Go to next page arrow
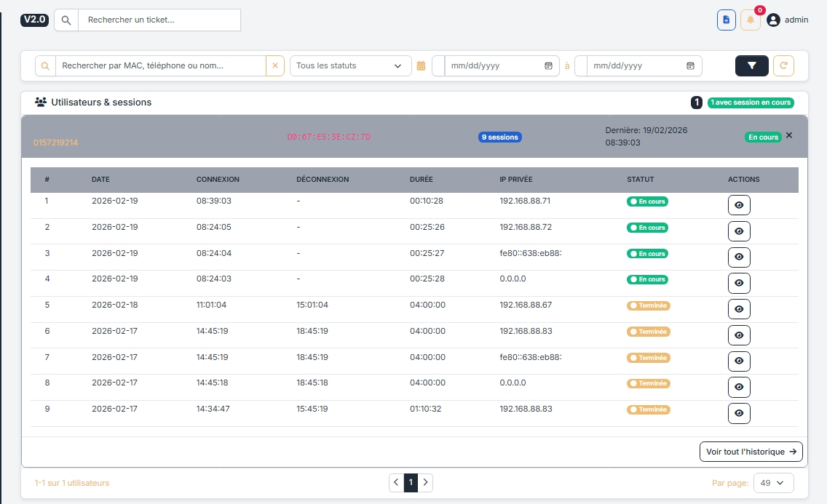 (426, 482)
